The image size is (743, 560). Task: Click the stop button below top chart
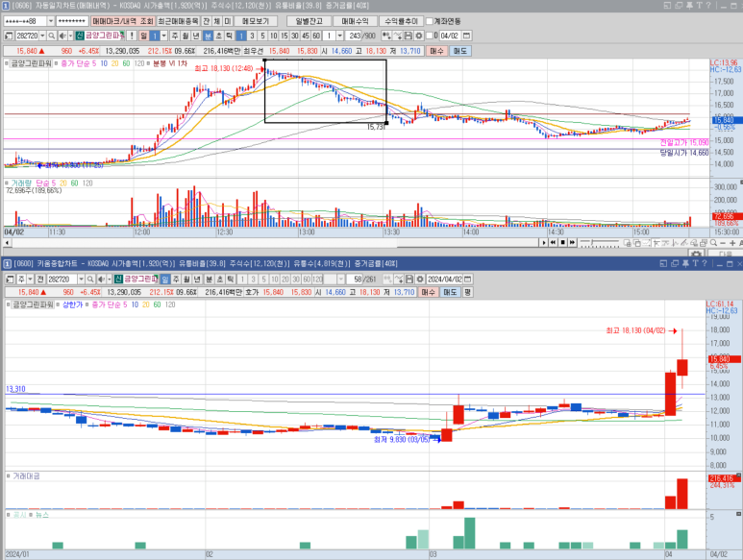[563, 242]
